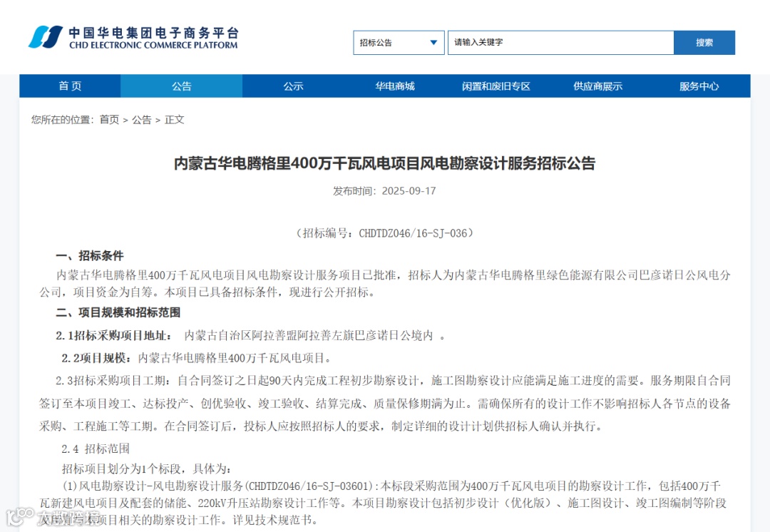
Task: Click the 2.2项目规模 label
Action: (96, 358)
